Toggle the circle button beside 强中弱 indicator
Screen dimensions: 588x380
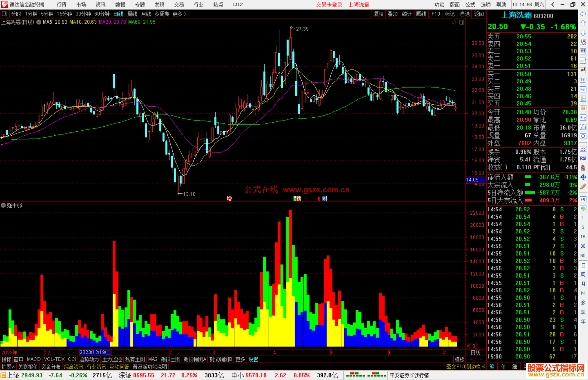[x=3, y=205]
